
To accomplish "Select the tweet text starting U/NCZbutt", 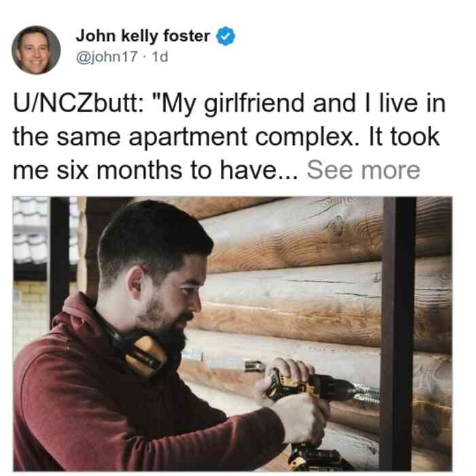I will [229, 137].
